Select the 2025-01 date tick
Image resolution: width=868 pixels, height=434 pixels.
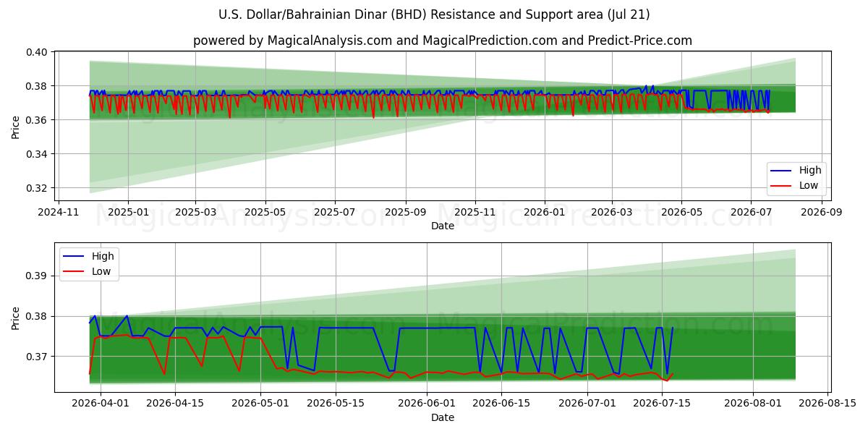pos(127,213)
